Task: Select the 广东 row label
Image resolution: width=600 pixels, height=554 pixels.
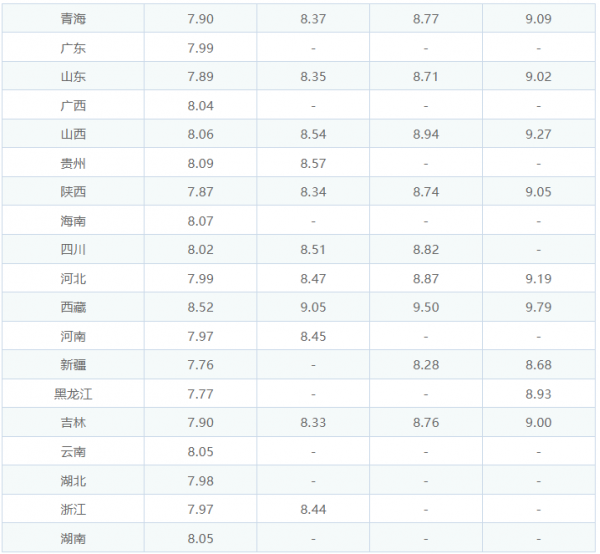Action: pos(73,47)
